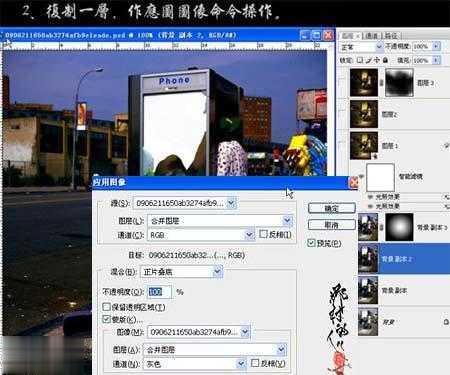
Task: Click the lock icon on 背景 layer
Action: pos(446,322)
